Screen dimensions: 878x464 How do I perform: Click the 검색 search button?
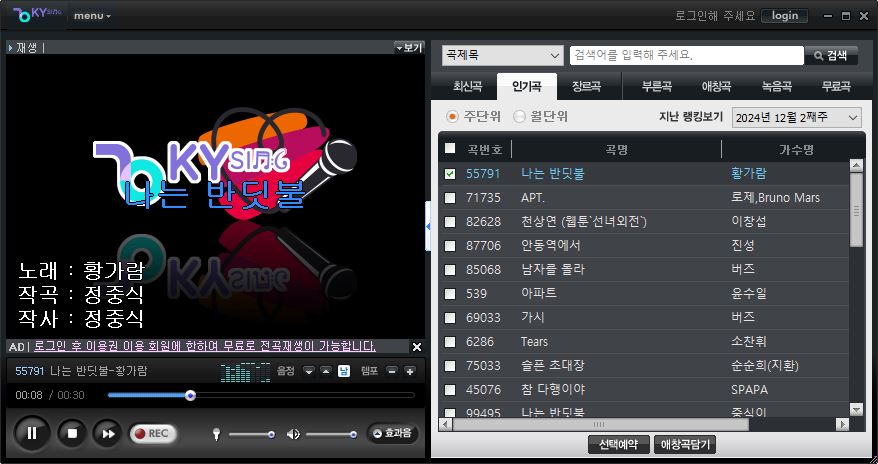pyautogui.click(x=831, y=55)
